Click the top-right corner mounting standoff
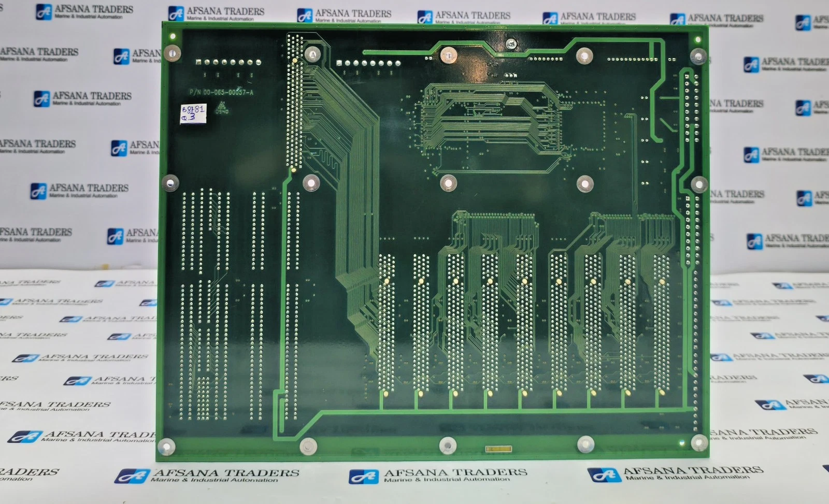Screen dimensions: 829x504 tap(698, 55)
